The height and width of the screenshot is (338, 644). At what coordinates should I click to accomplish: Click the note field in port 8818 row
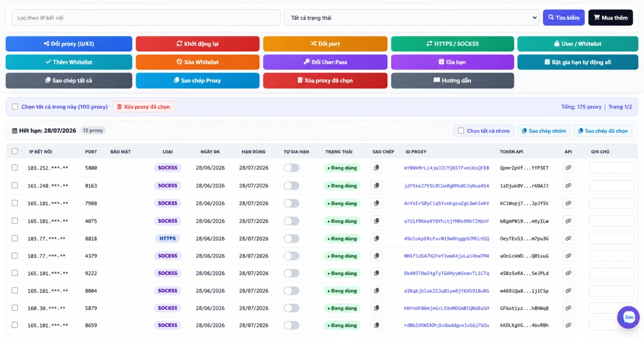(x=611, y=238)
